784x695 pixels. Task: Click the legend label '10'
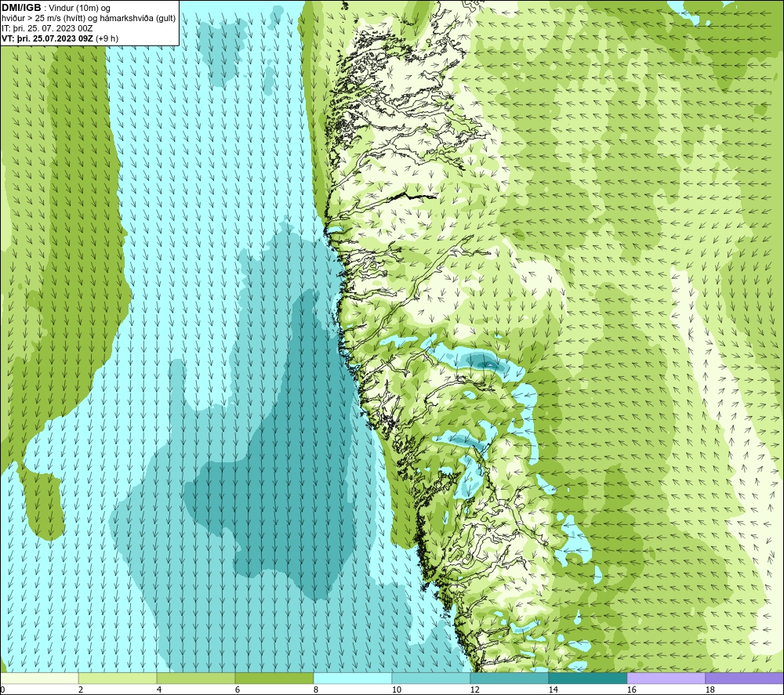pyautogui.click(x=396, y=690)
